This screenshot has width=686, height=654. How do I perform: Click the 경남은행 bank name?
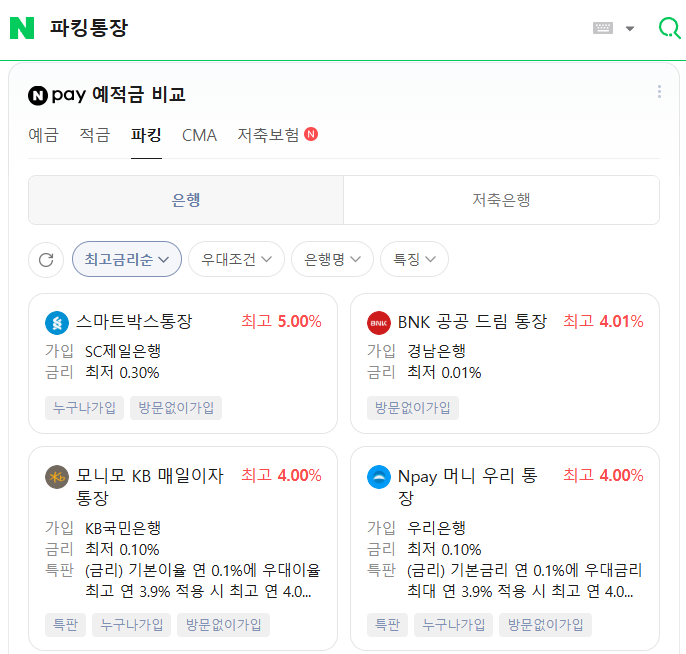point(436,351)
